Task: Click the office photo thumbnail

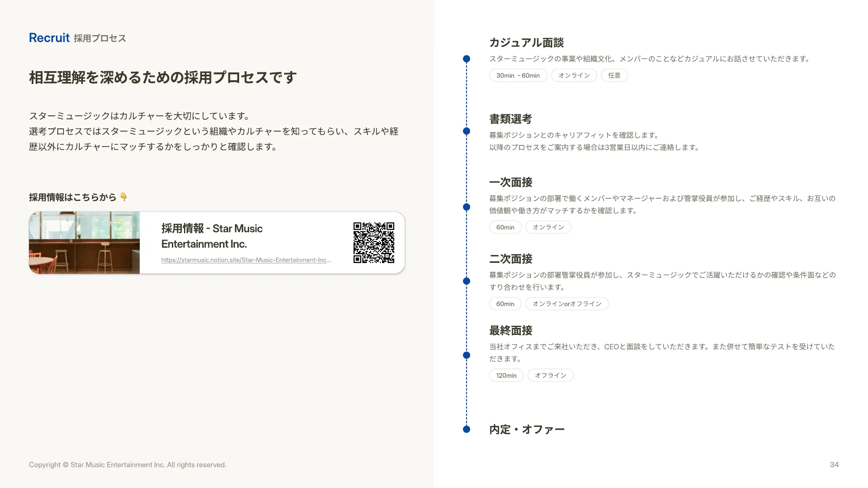Action: 84,242
